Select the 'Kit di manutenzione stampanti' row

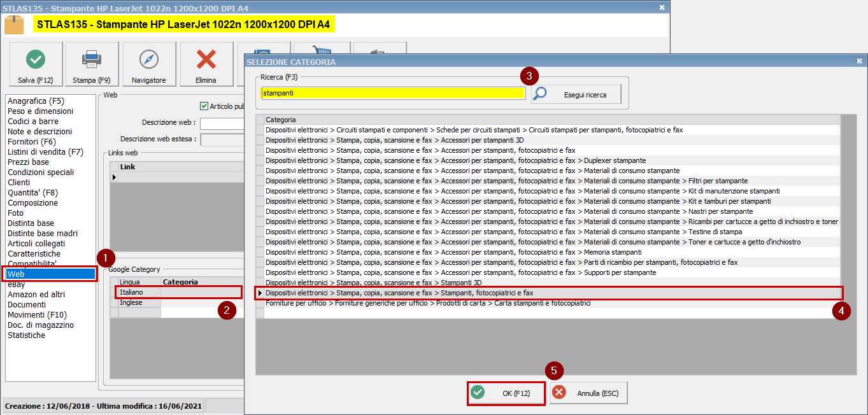pos(552,191)
